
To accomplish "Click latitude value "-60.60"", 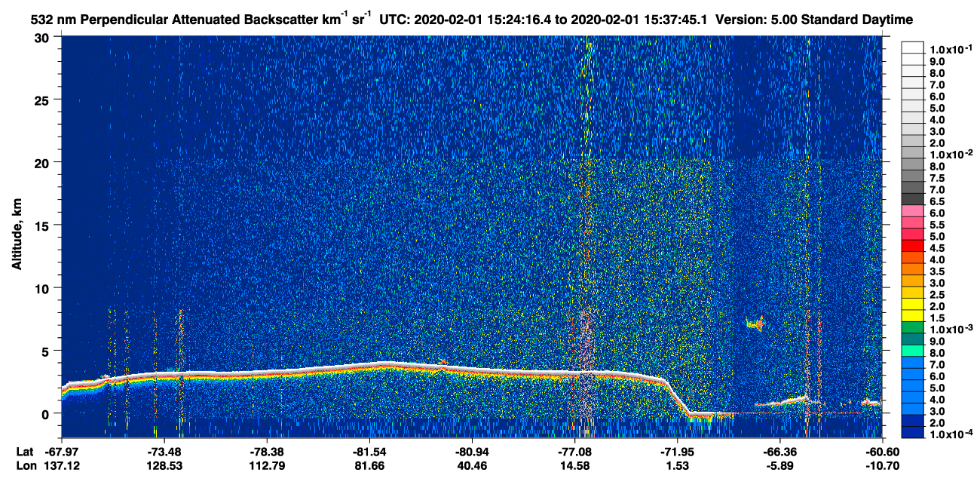I will tap(881, 452).
